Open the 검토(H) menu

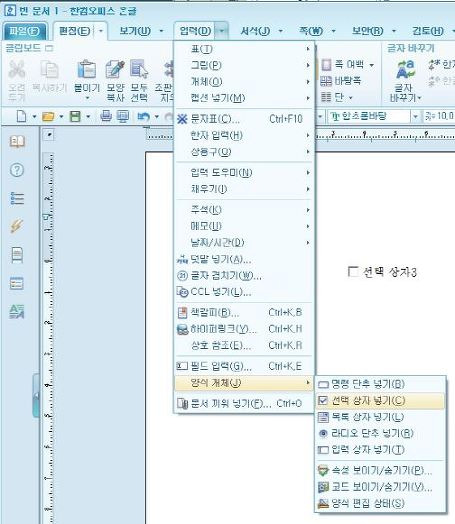click(x=428, y=31)
